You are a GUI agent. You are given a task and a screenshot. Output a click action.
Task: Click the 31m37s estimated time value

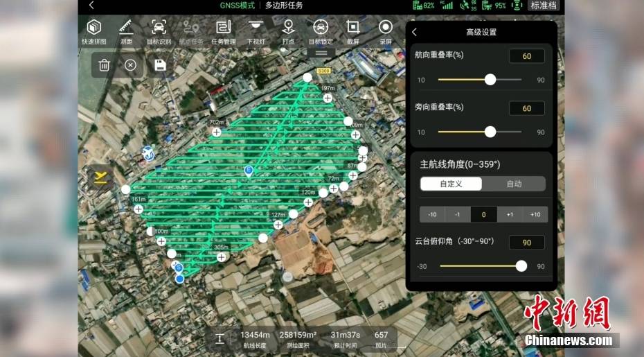click(x=346, y=335)
